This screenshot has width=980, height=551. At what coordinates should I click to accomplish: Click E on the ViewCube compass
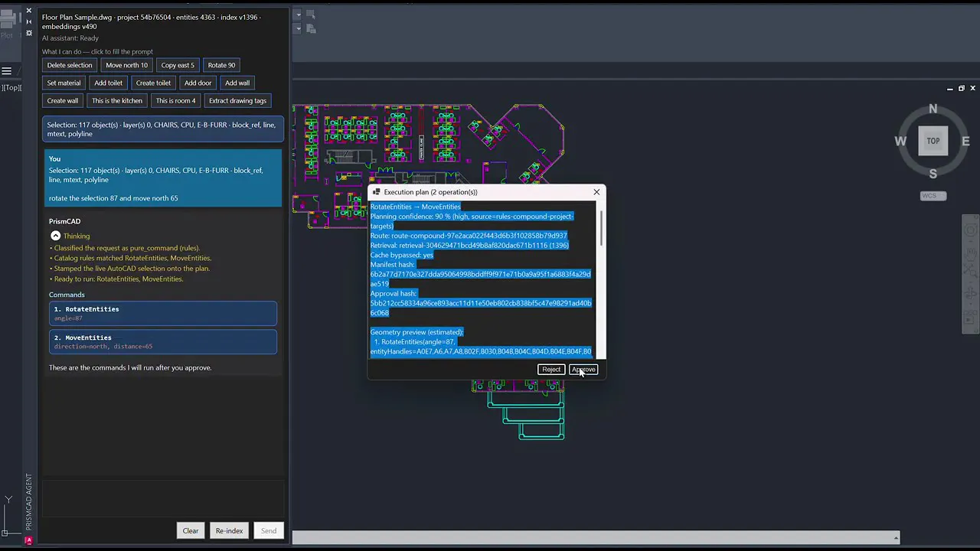click(965, 141)
